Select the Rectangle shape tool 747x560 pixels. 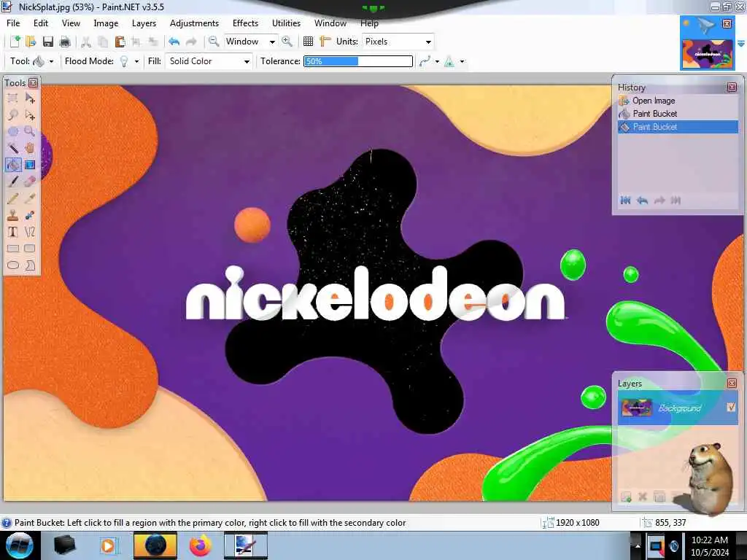[13, 249]
